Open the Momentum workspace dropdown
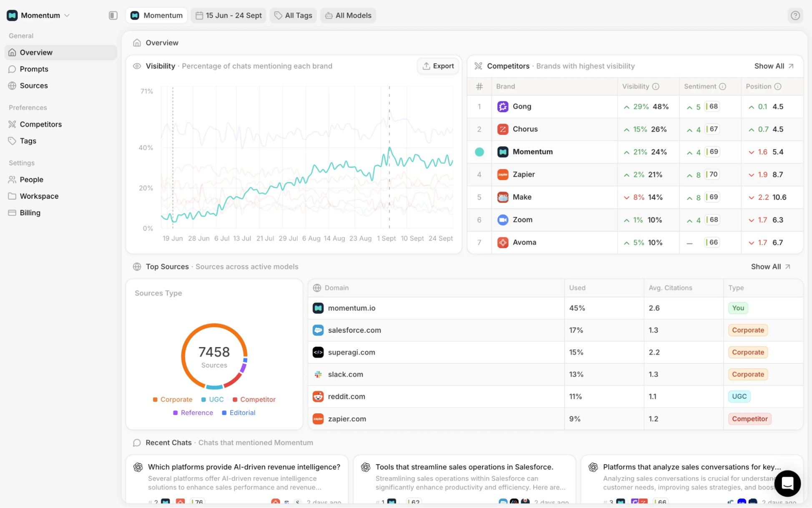812x508 pixels. tap(38, 15)
